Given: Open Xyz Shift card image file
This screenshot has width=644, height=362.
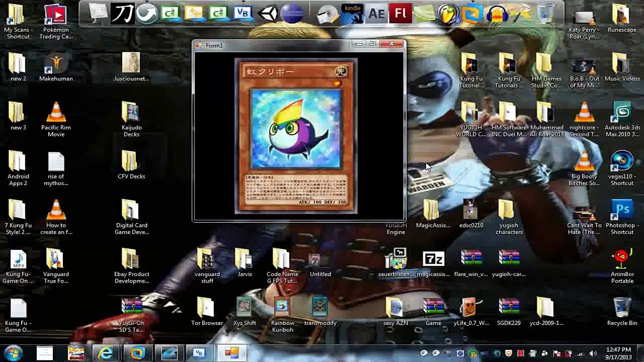Looking at the screenshot, I should tap(245, 312).
